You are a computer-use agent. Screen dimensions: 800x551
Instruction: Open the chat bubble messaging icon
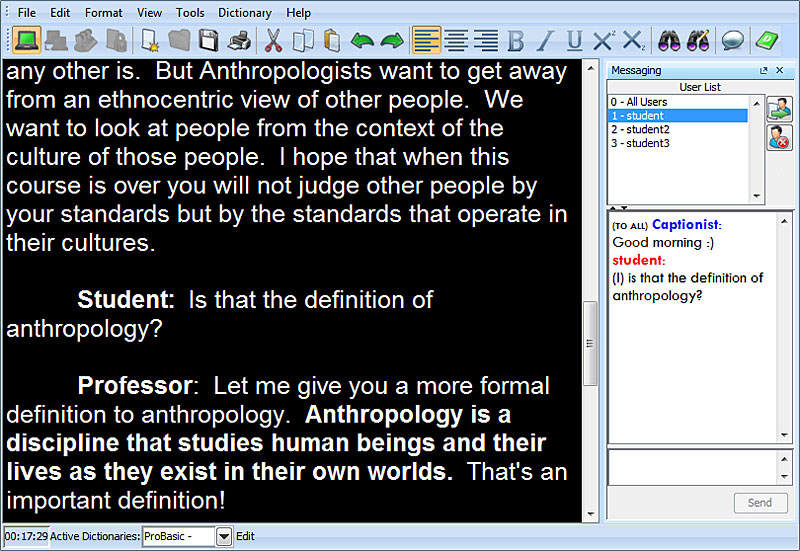[x=733, y=41]
